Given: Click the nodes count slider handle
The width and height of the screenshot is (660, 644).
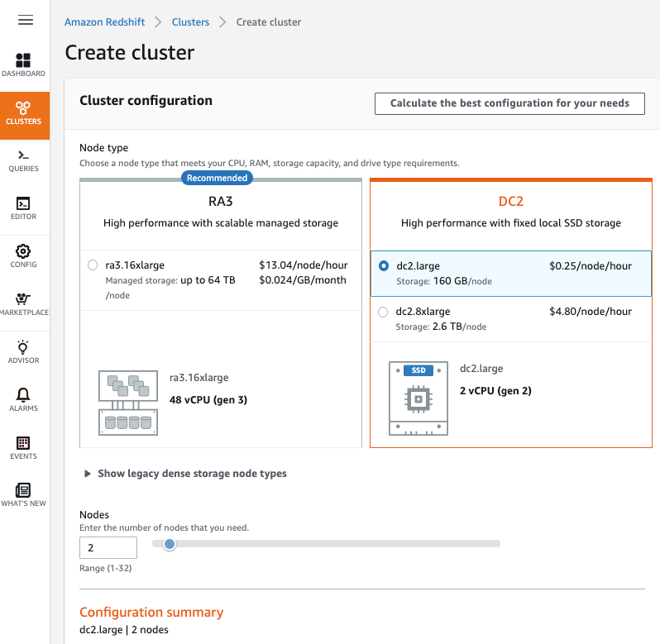Looking at the screenshot, I should (x=170, y=544).
